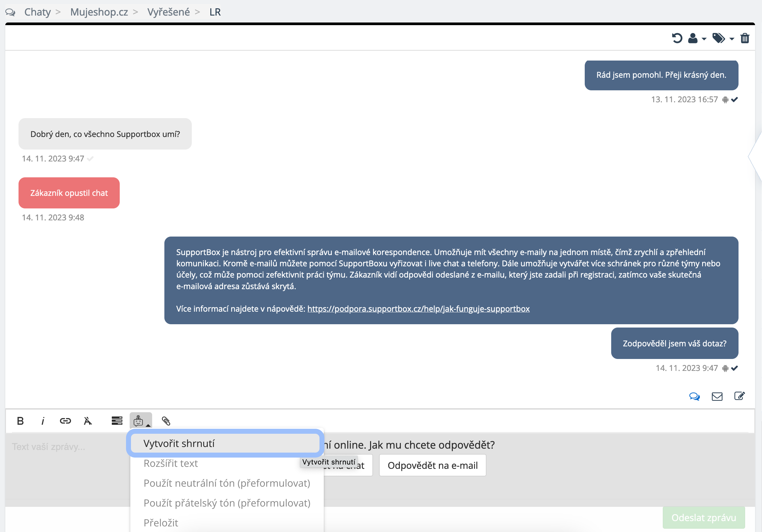Click the read checkmark beside 13. 11. 2023 16:57
Viewport: 762px width, 532px height.
tap(735, 100)
